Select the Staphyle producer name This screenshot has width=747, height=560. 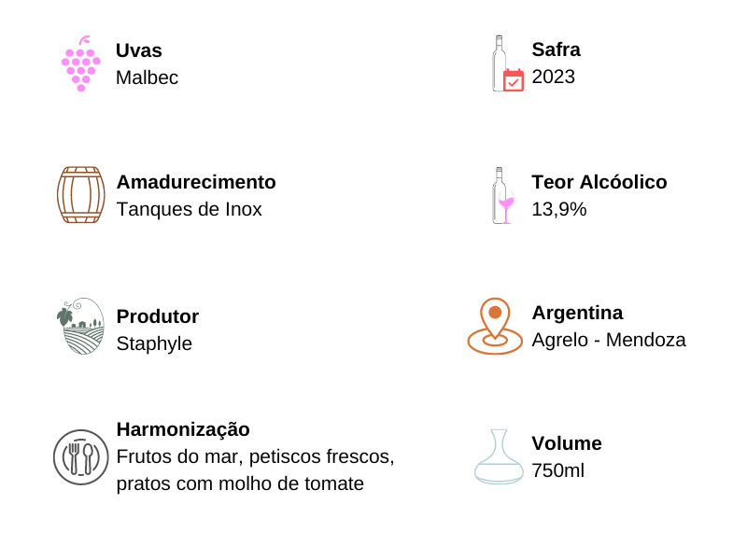154,343
